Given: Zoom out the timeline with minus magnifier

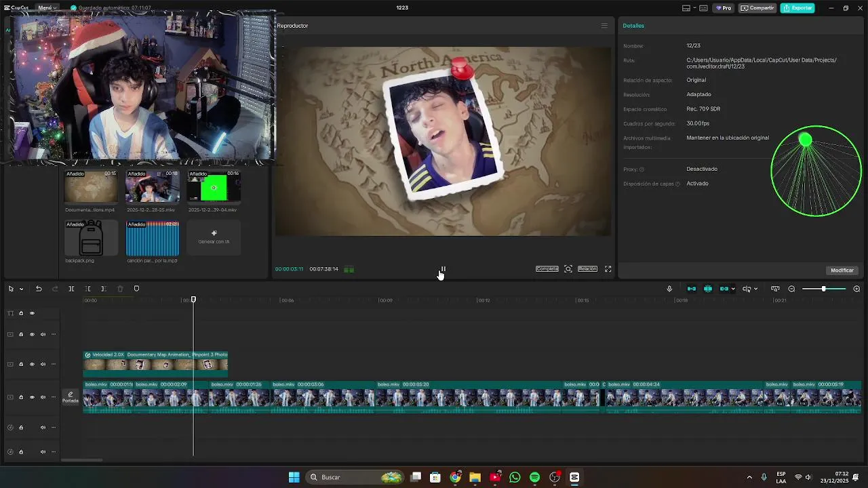Looking at the screenshot, I should (x=791, y=289).
